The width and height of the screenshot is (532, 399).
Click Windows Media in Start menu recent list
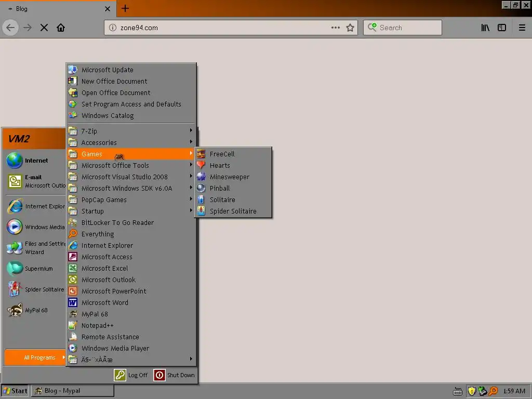35,227
